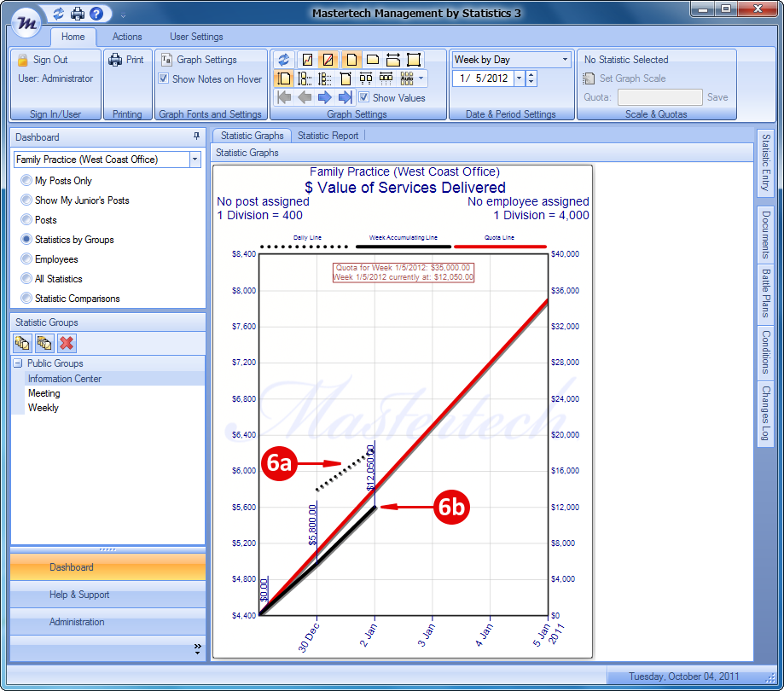The height and width of the screenshot is (691, 784).
Task: Pin the Dashboard panel with the pushpin icon
Action: (196, 136)
